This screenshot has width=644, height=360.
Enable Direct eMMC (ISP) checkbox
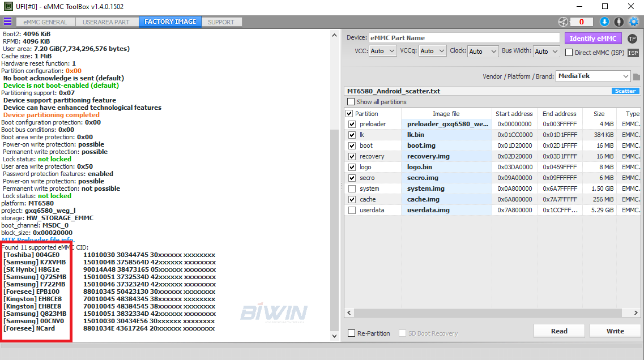pos(569,53)
